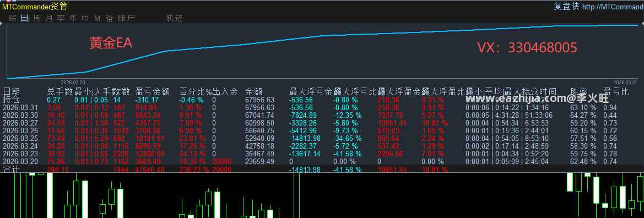
Task: Click the -310.17 floating profit value
Action: [x=147, y=100]
